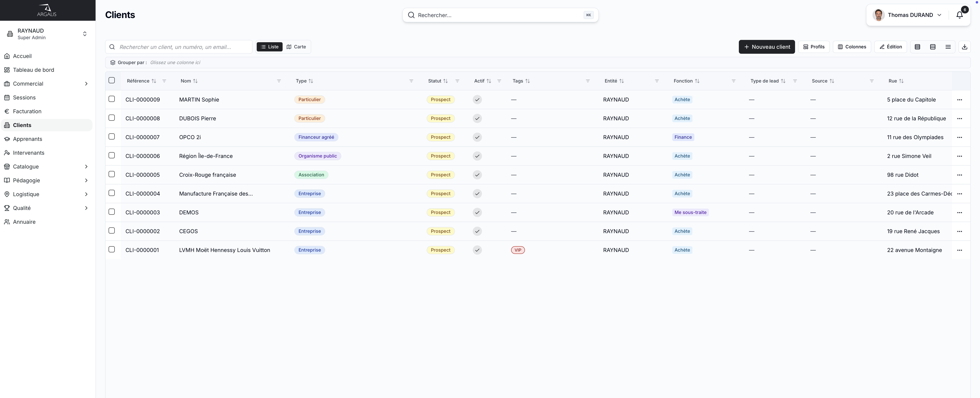
Task: Select the comfortable row density icon
Action: pos(917,47)
